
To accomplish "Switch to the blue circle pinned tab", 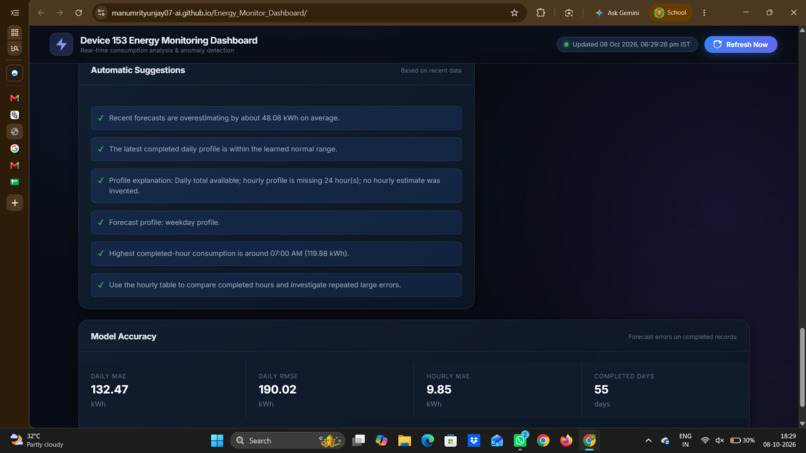I will [14, 73].
